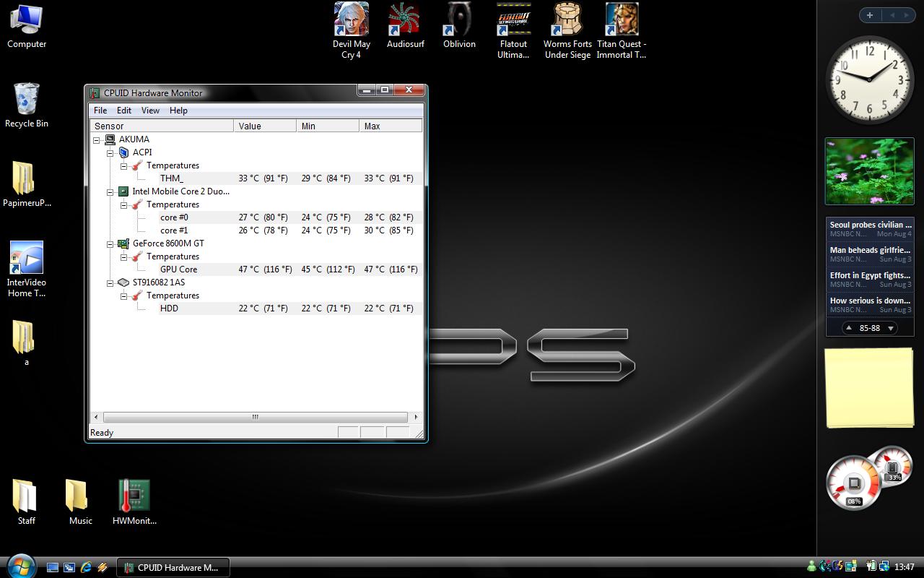This screenshot has height=578, width=924.
Task: Collapse the ST916082 1AS node
Action: coord(110,283)
